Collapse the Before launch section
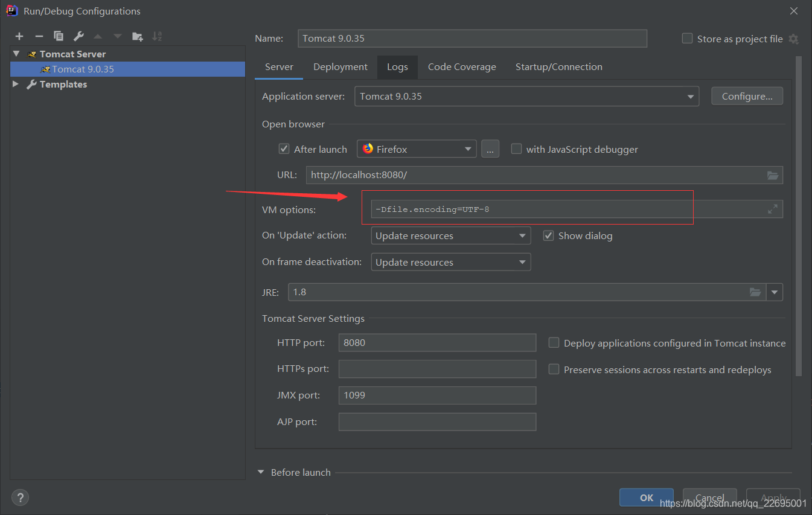This screenshot has width=812, height=515. pyautogui.click(x=261, y=472)
